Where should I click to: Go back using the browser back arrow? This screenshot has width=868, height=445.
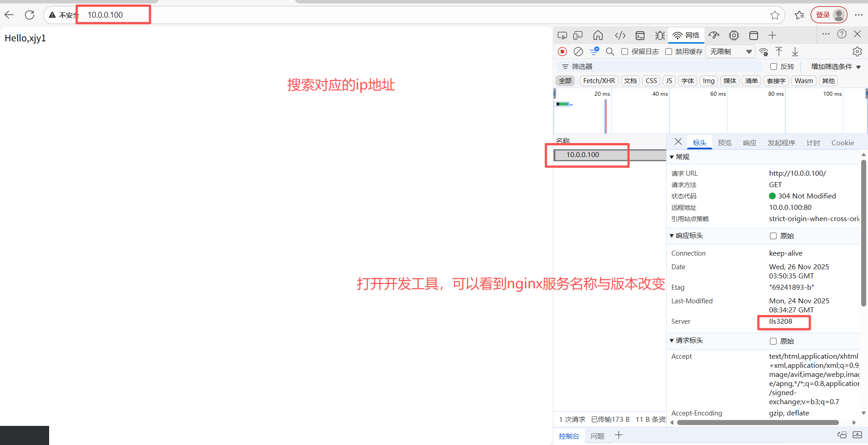pos(9,15)
